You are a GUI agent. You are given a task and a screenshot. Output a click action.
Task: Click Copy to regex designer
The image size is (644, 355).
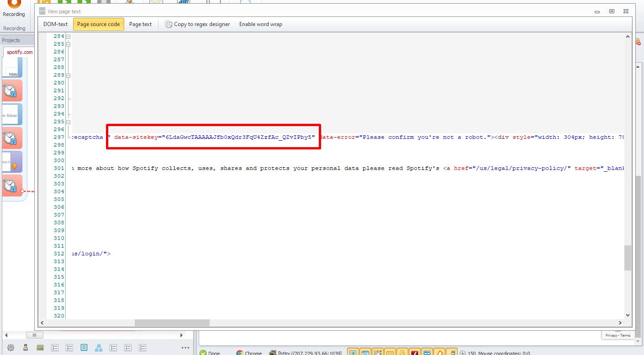point(202,24)
